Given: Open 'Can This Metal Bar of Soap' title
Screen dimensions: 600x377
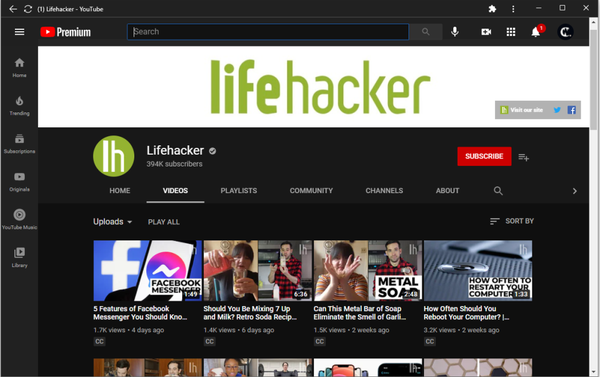Looking at the screenshot, I should [x=360, y=313].
